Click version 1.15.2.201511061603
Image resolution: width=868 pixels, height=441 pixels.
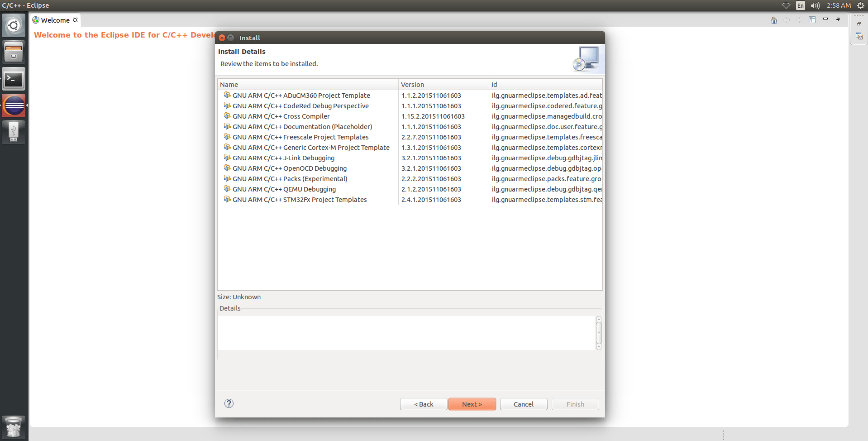pyautogui.click(x=433, y=116)
